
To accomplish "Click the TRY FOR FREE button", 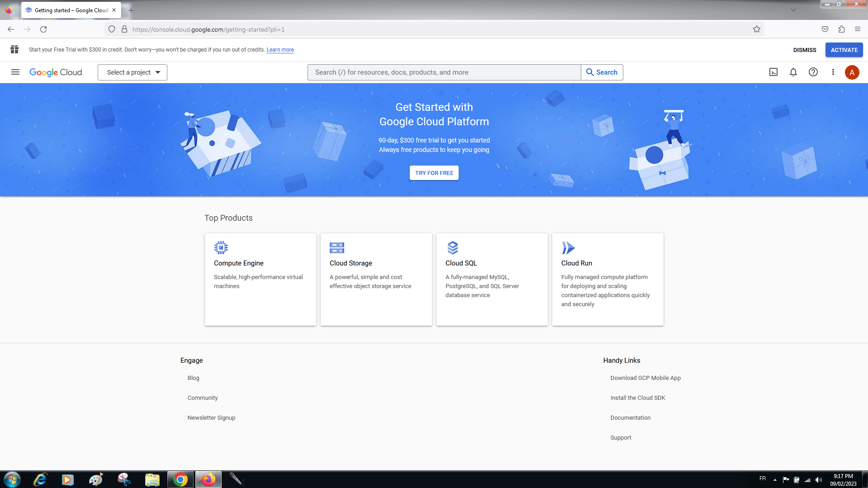I will tap(434, 173).
